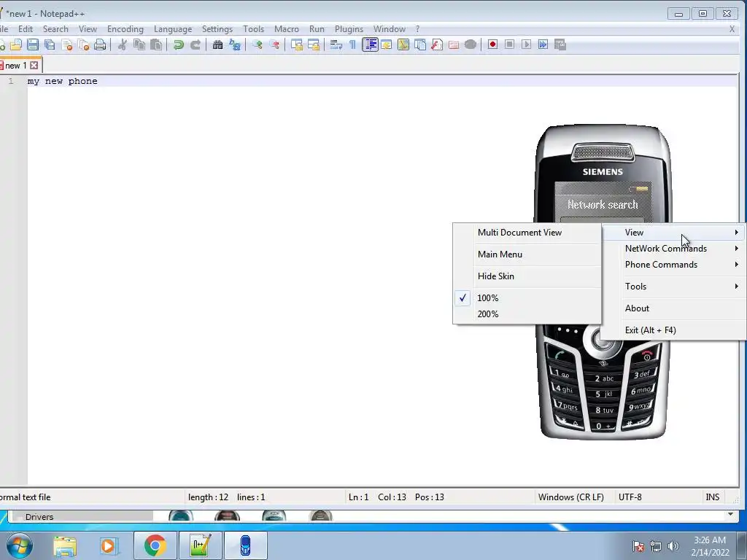Expand the NetWork Commands submenu

[673, 249]
